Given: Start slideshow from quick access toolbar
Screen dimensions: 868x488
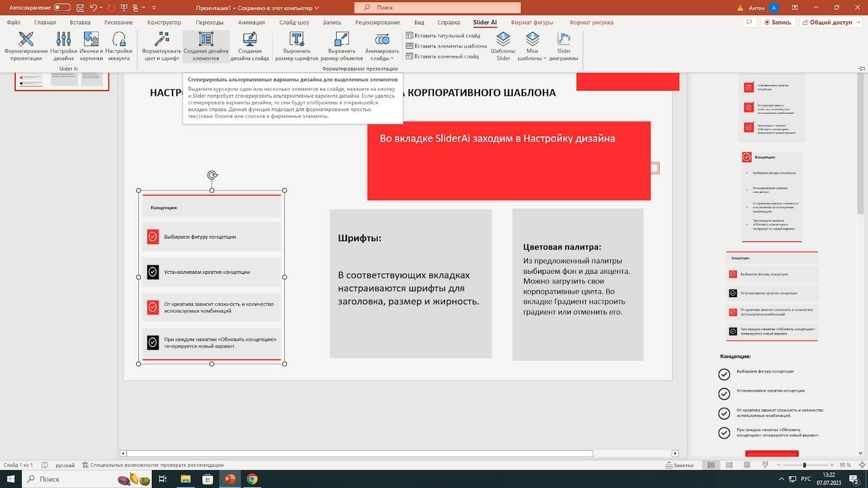Looking at the screenshot, I should [124, 8].
